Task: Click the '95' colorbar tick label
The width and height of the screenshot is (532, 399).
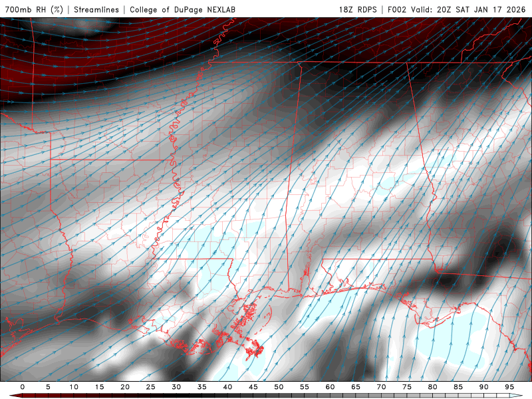Action: click(509, 387)
